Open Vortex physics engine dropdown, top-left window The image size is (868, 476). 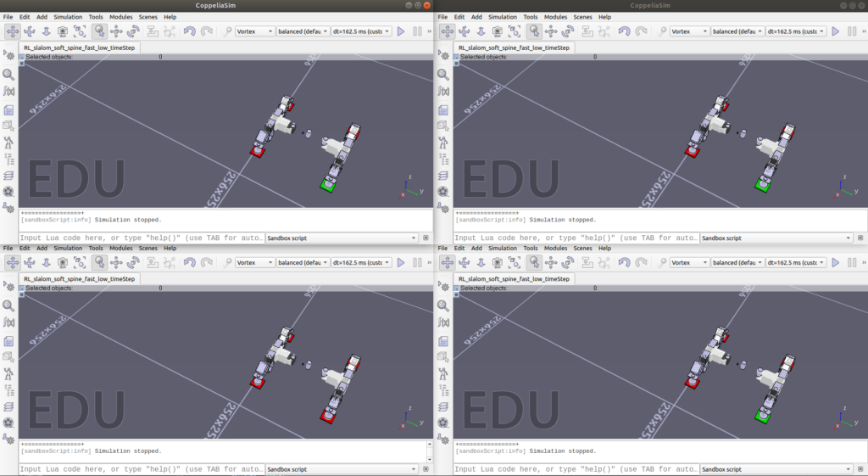[254, 31]
